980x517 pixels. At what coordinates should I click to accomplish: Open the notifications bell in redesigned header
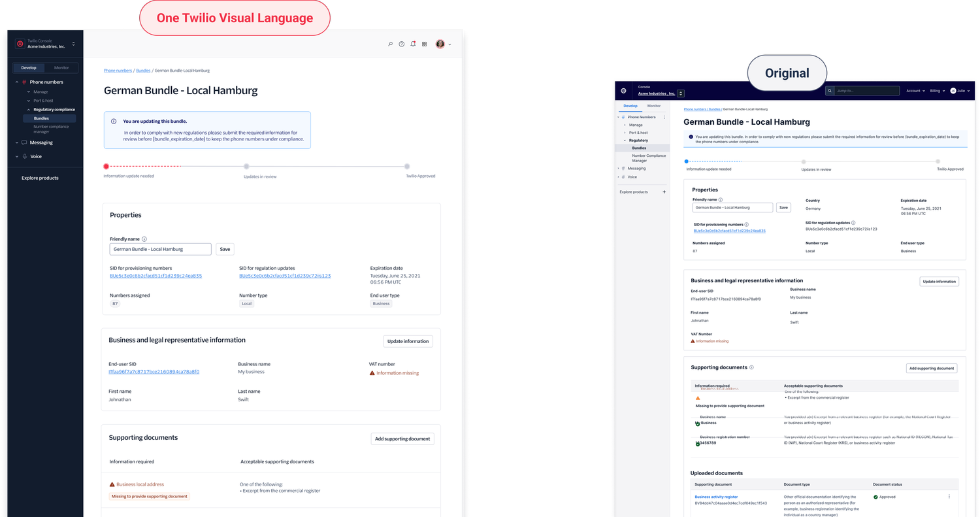point(413,44)
